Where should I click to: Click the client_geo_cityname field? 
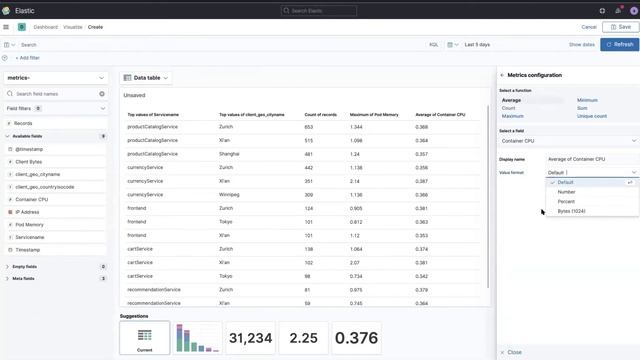56,174
